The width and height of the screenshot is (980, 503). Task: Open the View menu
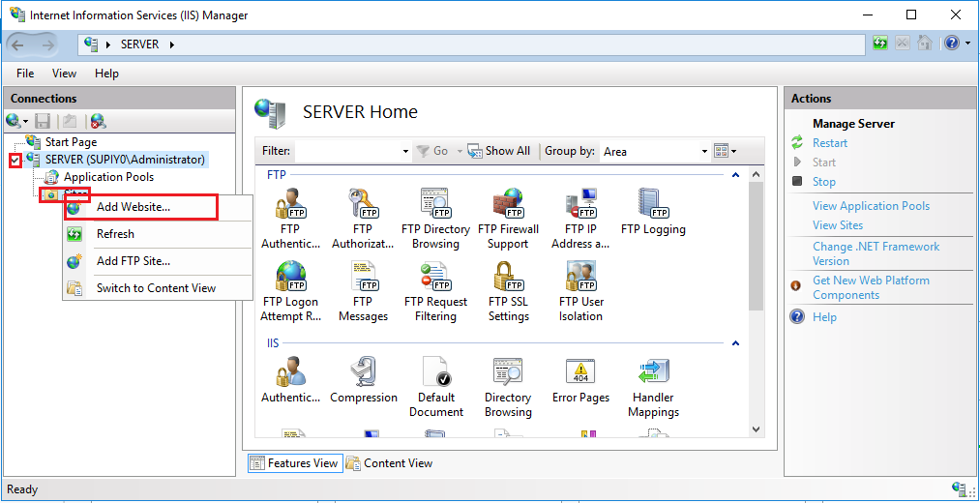(64, 74)
